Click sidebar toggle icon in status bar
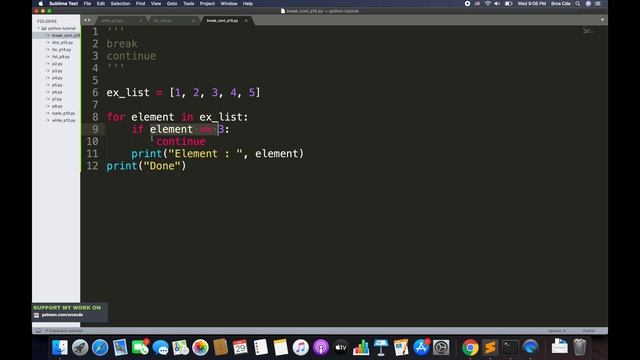The height and width of the screenshot is (360, 640). [x=38, y=331]
